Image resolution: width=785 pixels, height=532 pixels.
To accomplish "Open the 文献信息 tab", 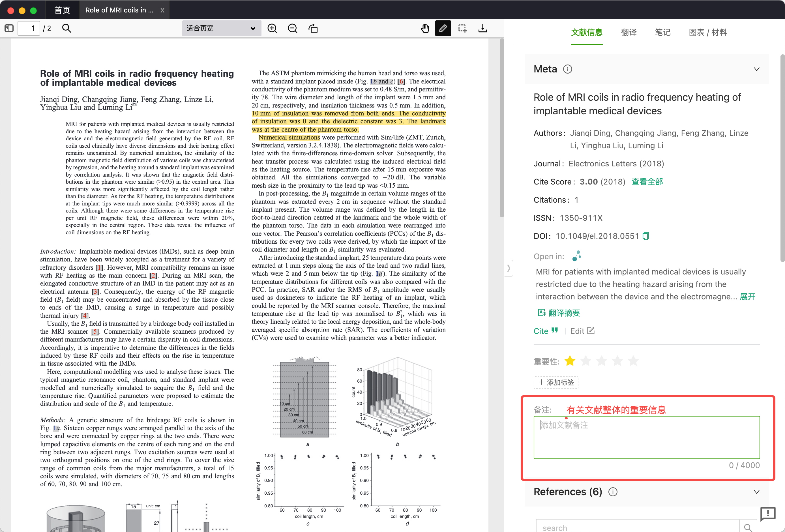I will [587, 33].
